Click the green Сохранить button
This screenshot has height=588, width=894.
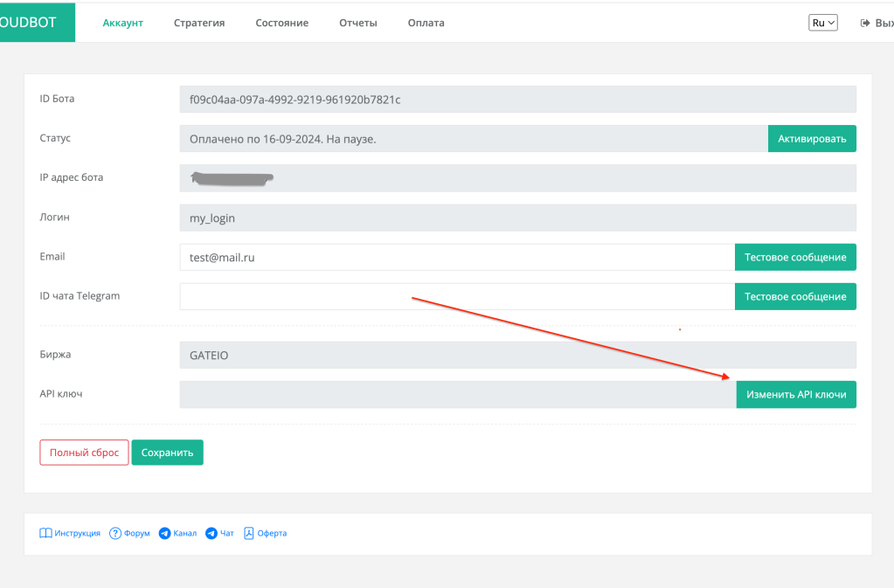point(167,453)
